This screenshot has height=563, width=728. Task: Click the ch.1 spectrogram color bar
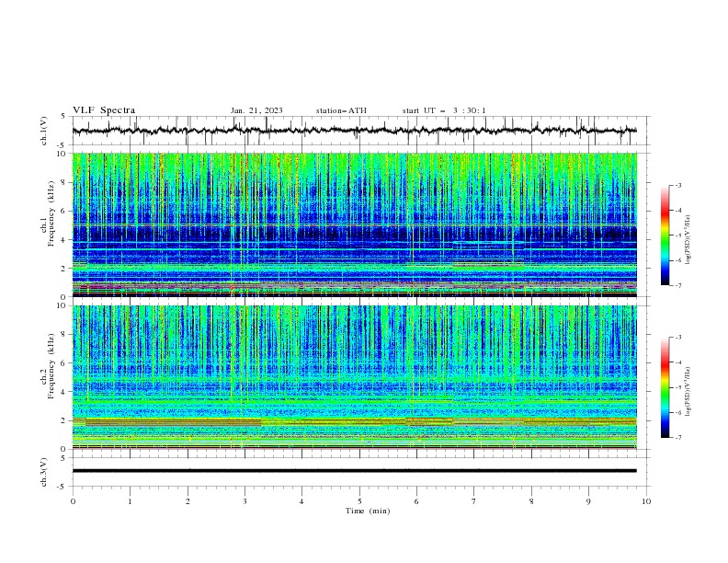(x=665, y=236)
